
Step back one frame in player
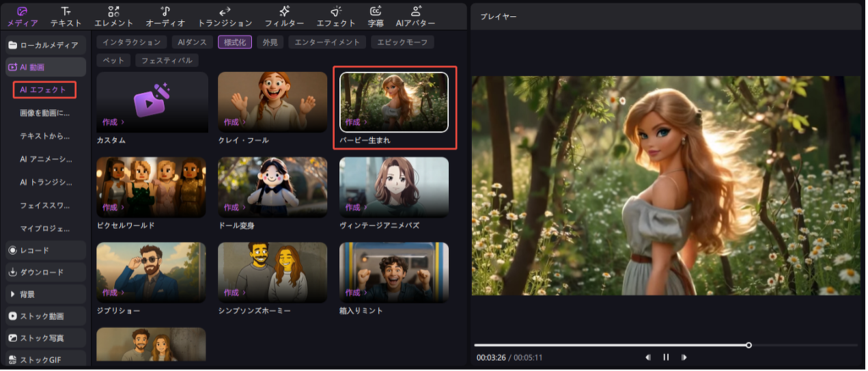(647, 357)
